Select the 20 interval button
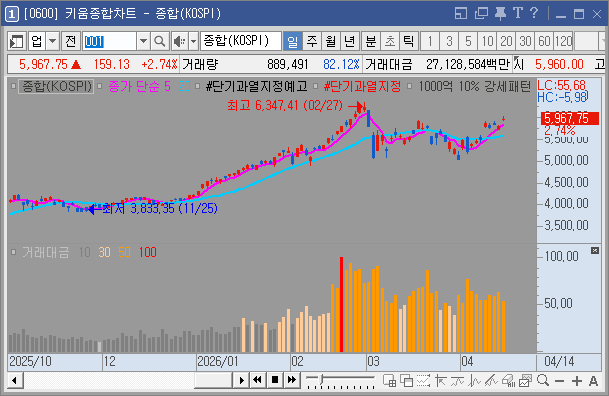Screen dimensions: 609x396 pos(506,41)
